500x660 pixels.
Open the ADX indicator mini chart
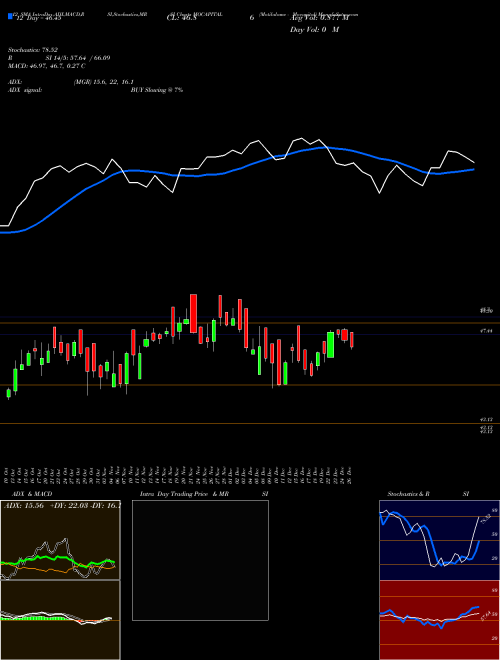pos(60,540)
